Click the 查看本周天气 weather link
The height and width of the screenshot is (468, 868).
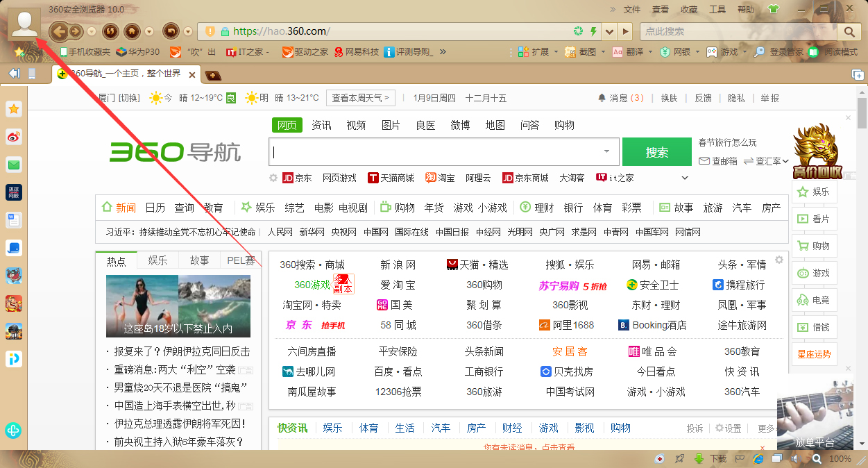pyautogui.click(x=359, y=97)
